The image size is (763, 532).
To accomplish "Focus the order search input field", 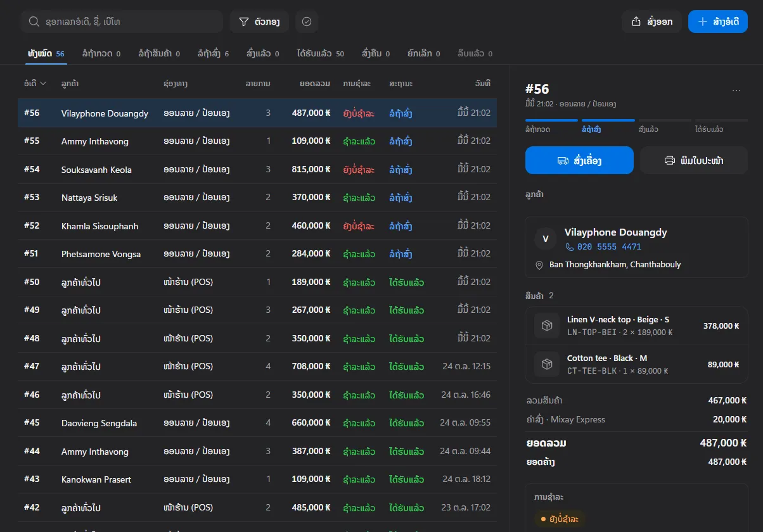I will (x=122, y=22).
